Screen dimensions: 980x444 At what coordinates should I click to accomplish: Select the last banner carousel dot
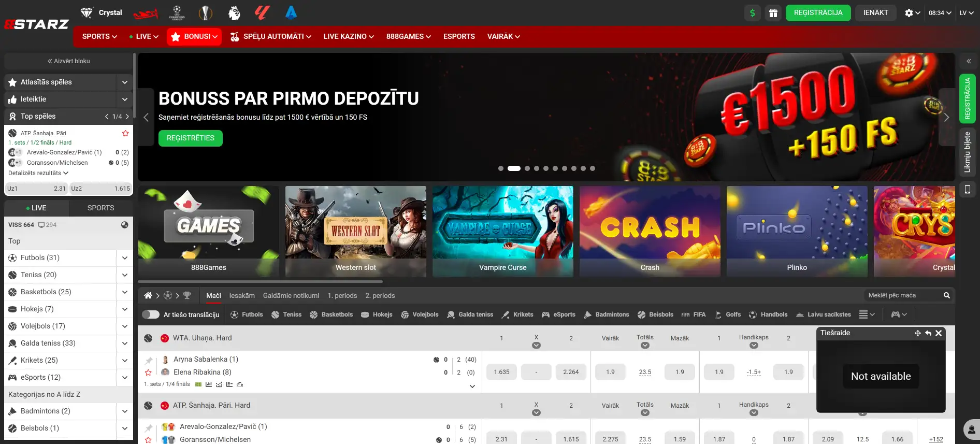[x=593, y=168]
